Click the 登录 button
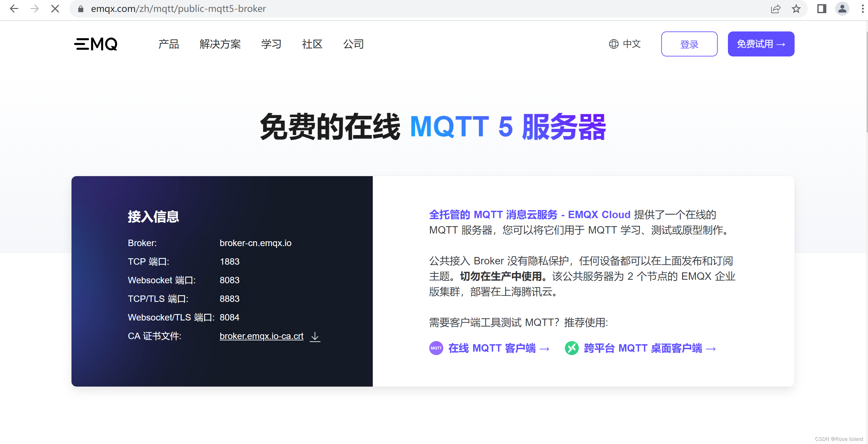The width and height of the screenshot is (868, 444). click(689, 44)
